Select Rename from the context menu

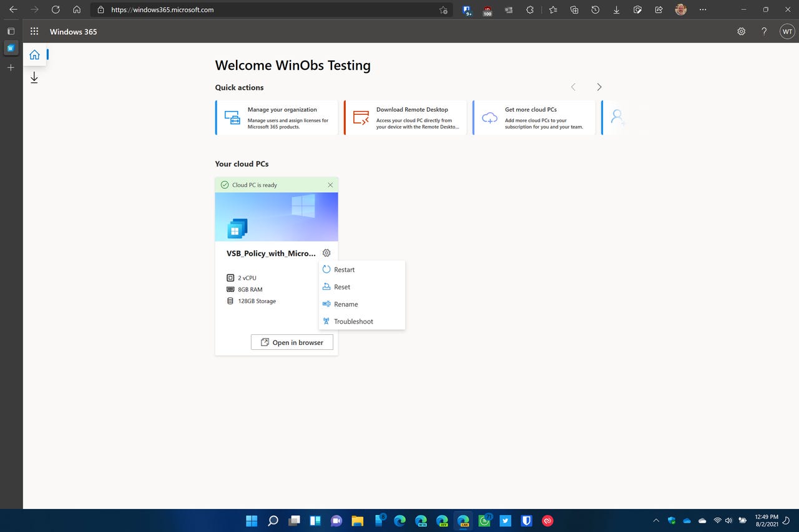(x=345, y=304)
